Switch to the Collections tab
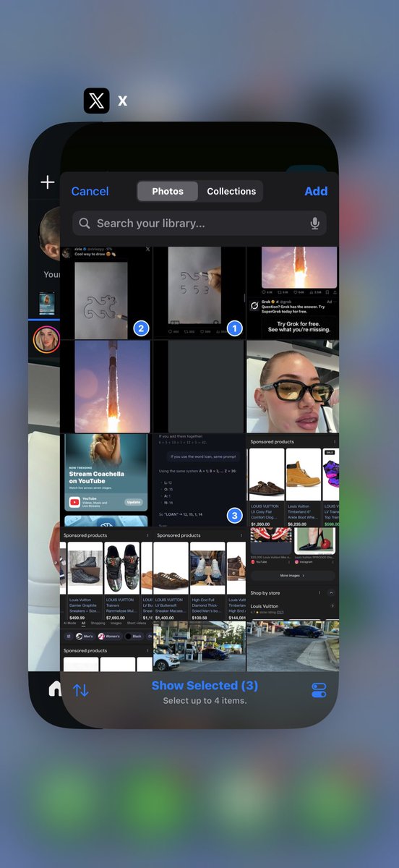 pos(231,191)
